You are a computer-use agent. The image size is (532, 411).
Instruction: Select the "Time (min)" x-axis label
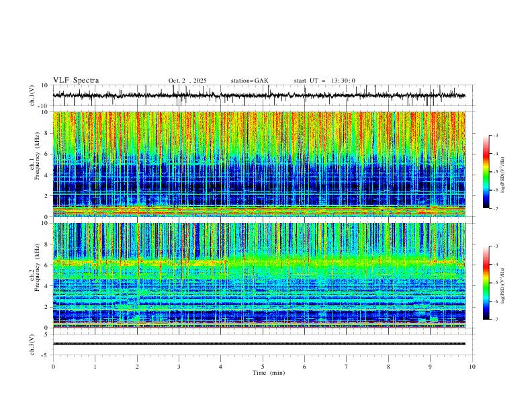coord(269,373)
